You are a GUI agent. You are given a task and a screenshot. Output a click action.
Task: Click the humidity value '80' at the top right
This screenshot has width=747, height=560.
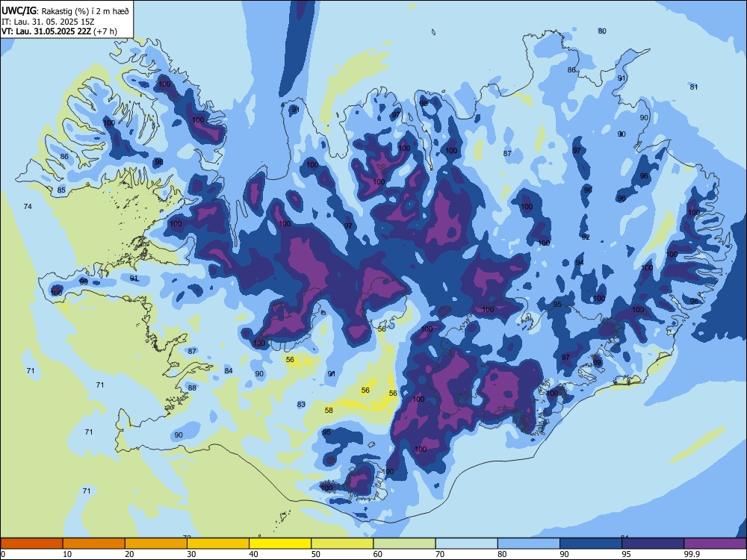[x=602, y=31]
